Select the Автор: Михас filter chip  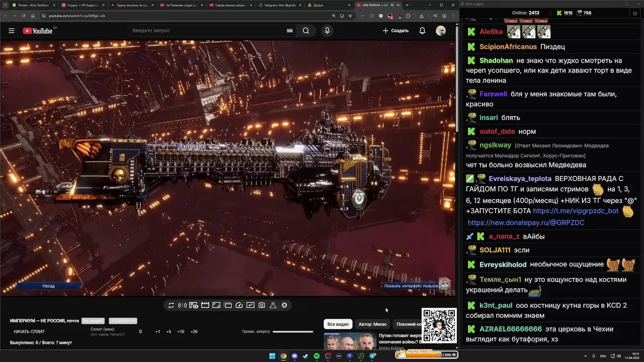(372, 324)
